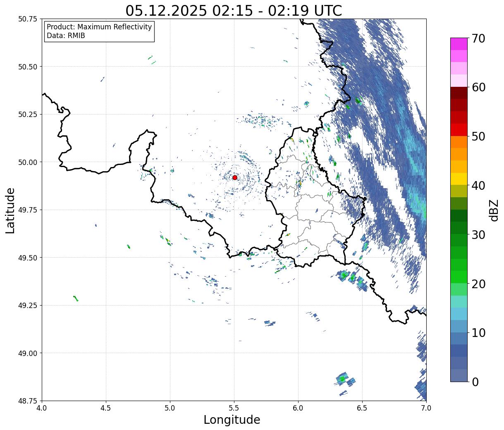Click the colorbar tick label 50

(x=478, y=136)
